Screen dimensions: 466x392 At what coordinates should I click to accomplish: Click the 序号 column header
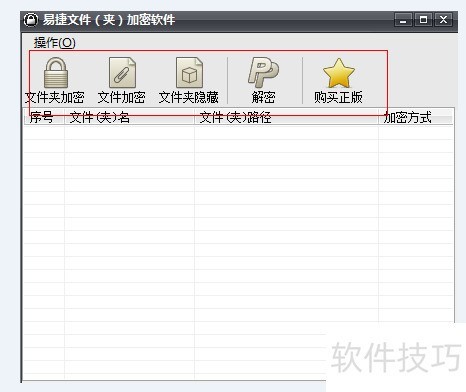coord(44,117)
